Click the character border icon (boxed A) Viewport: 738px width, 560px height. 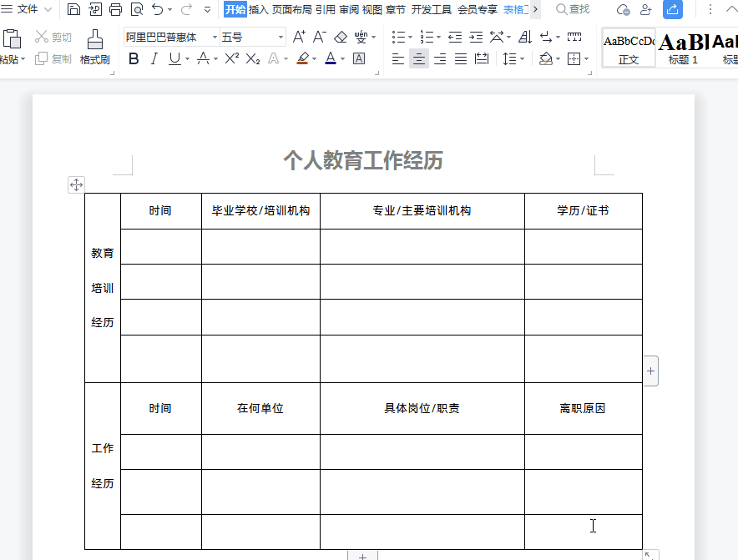pos(359,58)
